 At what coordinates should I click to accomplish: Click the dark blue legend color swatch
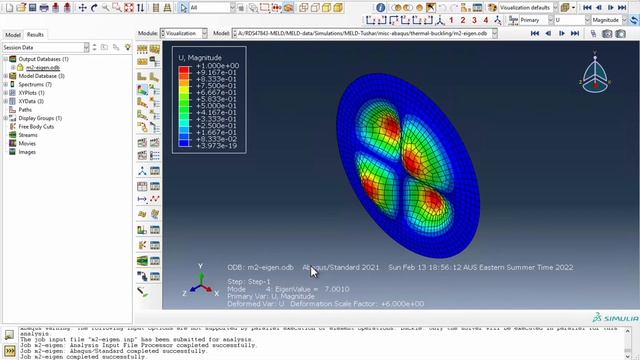tap(184, 142)
